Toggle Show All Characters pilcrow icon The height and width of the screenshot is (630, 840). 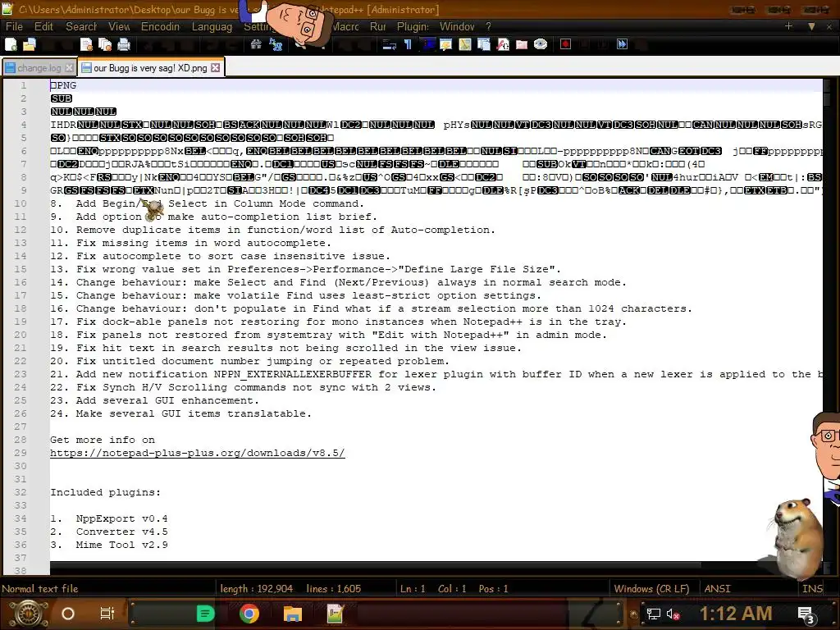(x=409, y=44)
